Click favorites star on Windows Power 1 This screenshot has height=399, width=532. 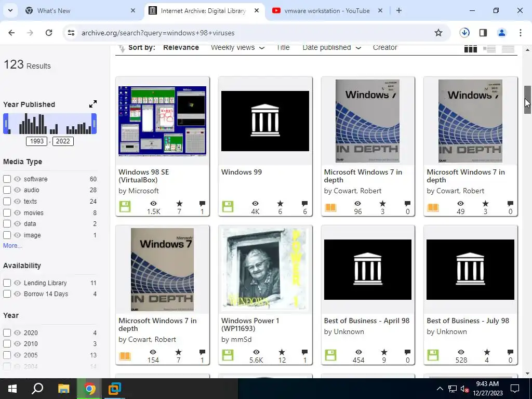(282, 352)
